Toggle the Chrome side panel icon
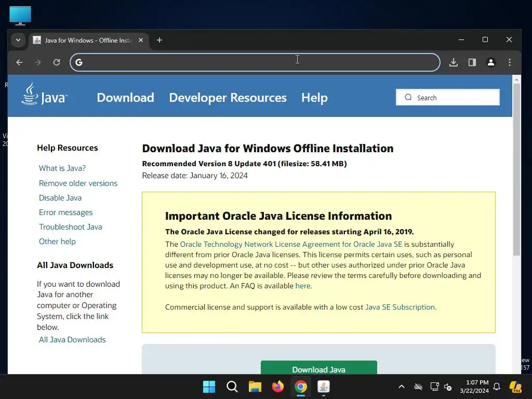The height and width of the screenshot is (399, 532). [472, 62]
